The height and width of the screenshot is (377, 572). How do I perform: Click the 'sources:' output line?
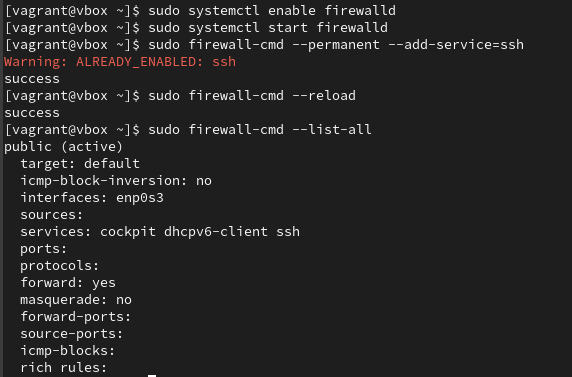point(52,215)
